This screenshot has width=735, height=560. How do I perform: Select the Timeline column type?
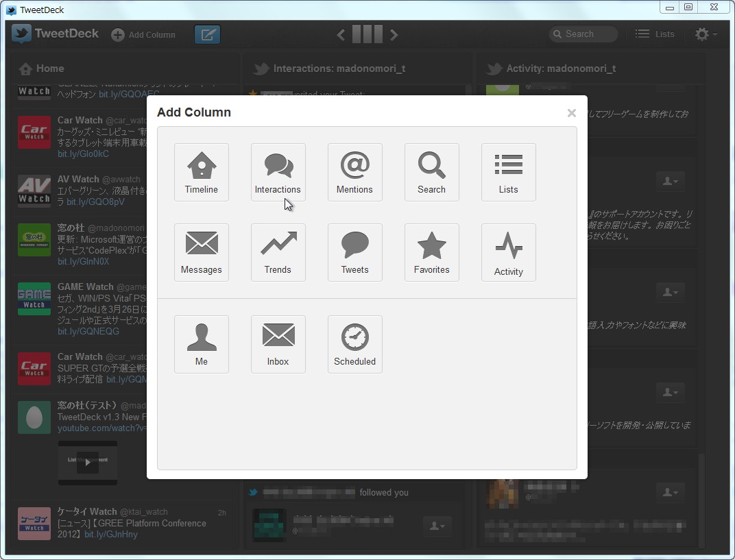click(x=201, y=172)
